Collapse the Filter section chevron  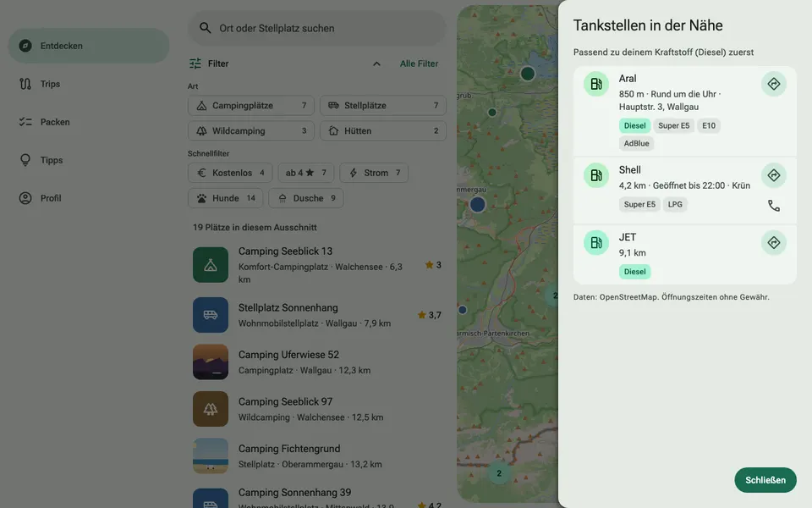[376, 63]
